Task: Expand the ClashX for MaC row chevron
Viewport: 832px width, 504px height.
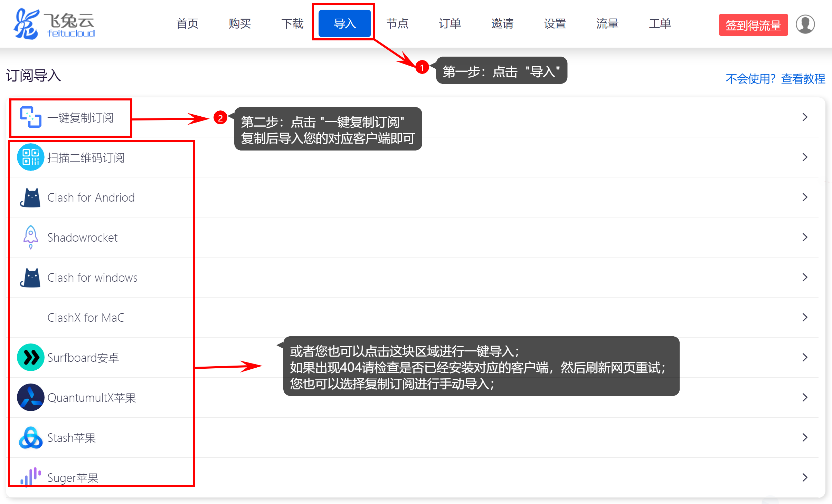Action: [x=805, y=317]
